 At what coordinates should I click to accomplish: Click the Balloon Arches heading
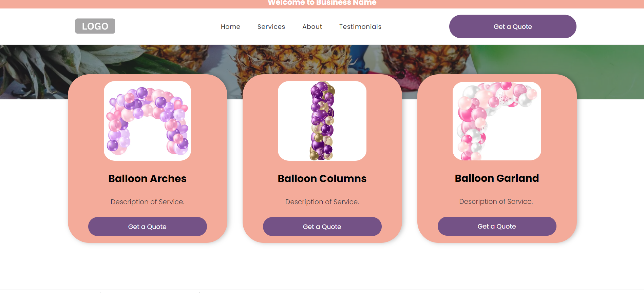[147, 178]
